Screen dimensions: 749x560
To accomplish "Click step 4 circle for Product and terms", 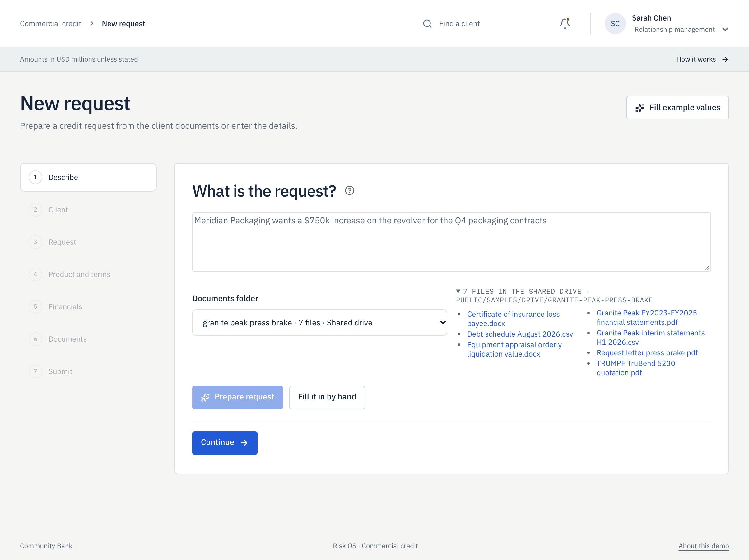I will pyautogui.click(x=35, y=274).
